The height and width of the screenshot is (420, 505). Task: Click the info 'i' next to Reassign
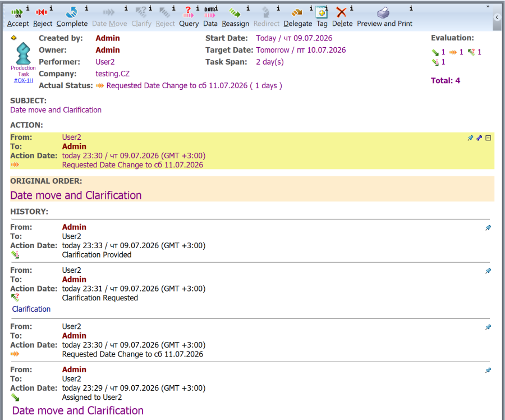(x=247, y=8)
